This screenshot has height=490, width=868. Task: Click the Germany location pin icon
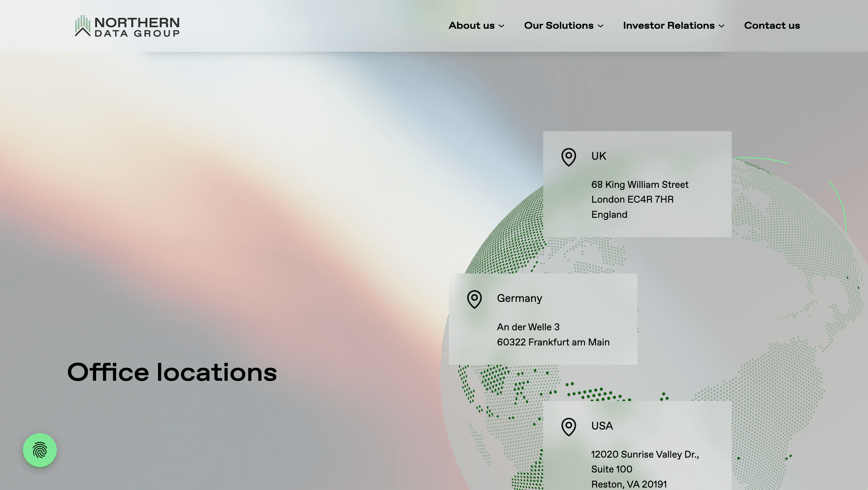click(x=474, y=299)
